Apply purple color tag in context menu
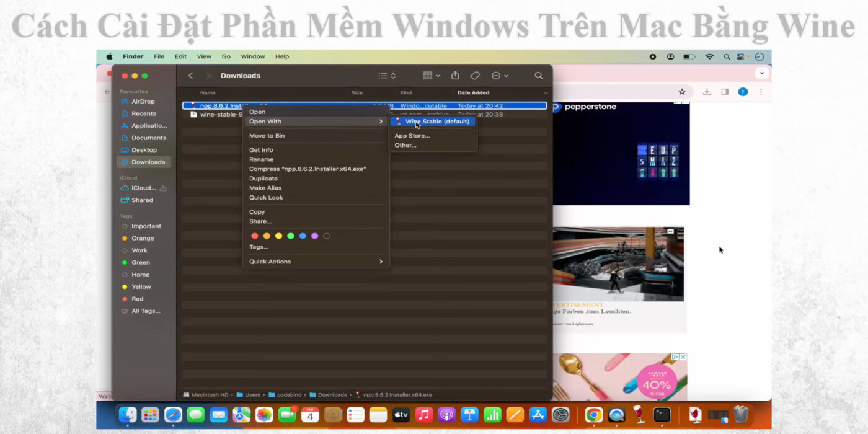The image size is (868, 434). coord(314,236)
